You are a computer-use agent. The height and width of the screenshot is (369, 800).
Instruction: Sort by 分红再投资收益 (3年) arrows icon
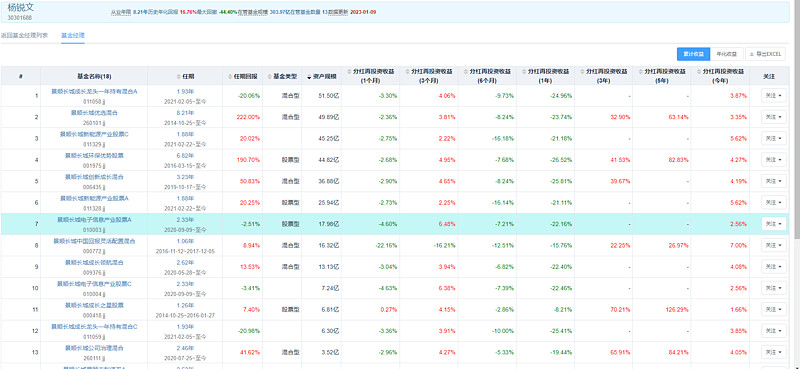coord(582,71)
